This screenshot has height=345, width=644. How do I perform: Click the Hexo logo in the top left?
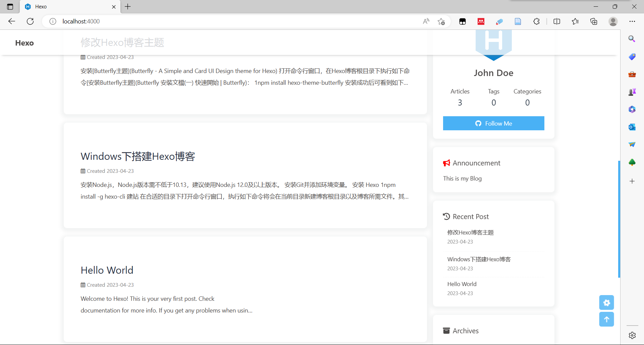point(24,43)
